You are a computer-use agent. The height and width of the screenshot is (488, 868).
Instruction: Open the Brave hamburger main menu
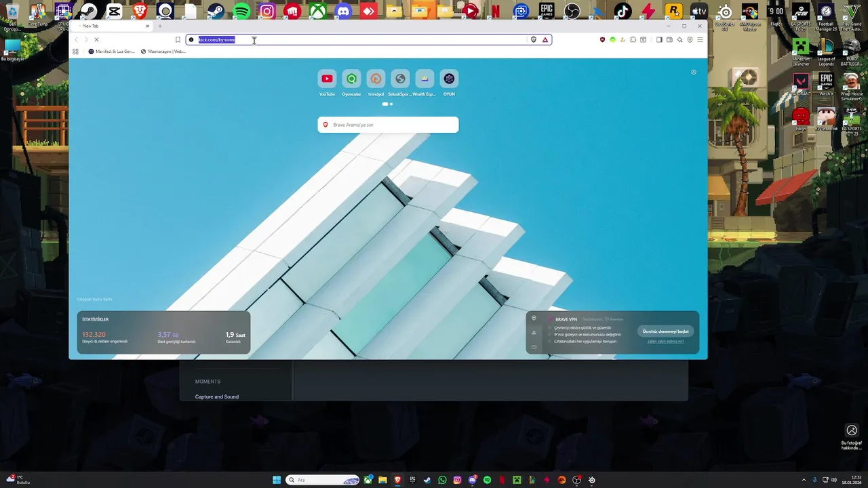pyautogui.click(x=700, y=40)
